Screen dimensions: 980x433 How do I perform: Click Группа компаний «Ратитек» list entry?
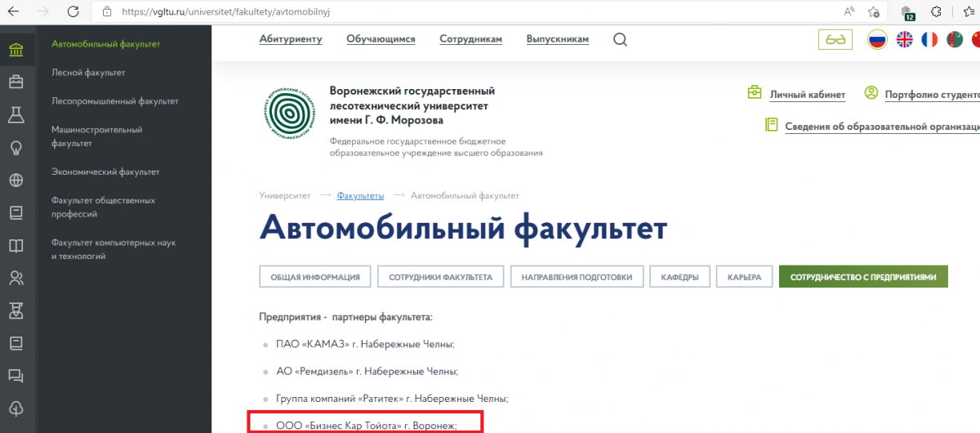point(393,399)
